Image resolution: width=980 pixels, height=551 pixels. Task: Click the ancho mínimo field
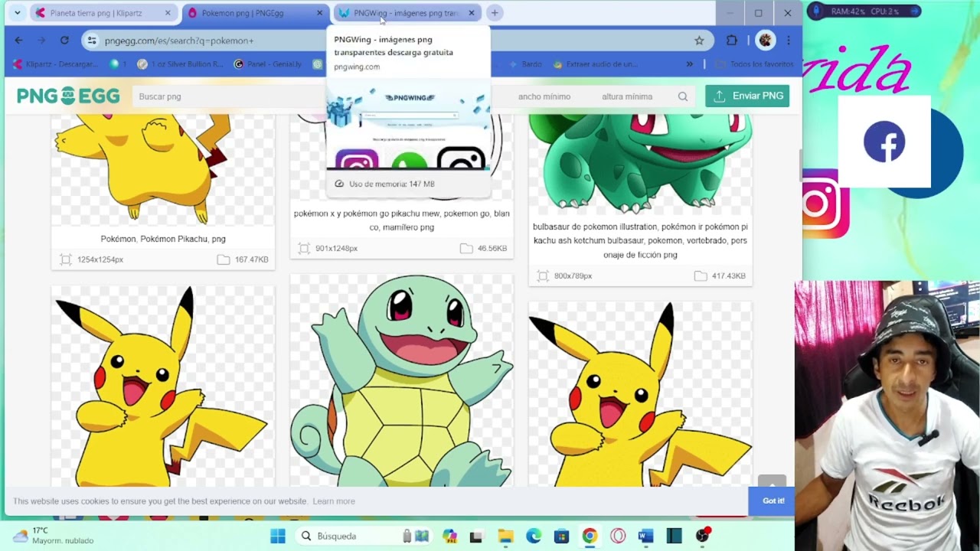pyautogui.click(x=544, y=96)
